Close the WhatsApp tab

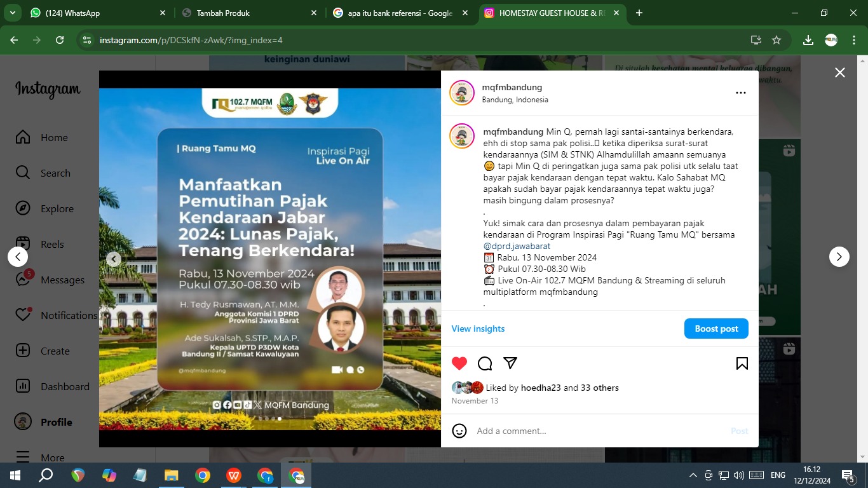pyautogui.click(x=162, y=13)
